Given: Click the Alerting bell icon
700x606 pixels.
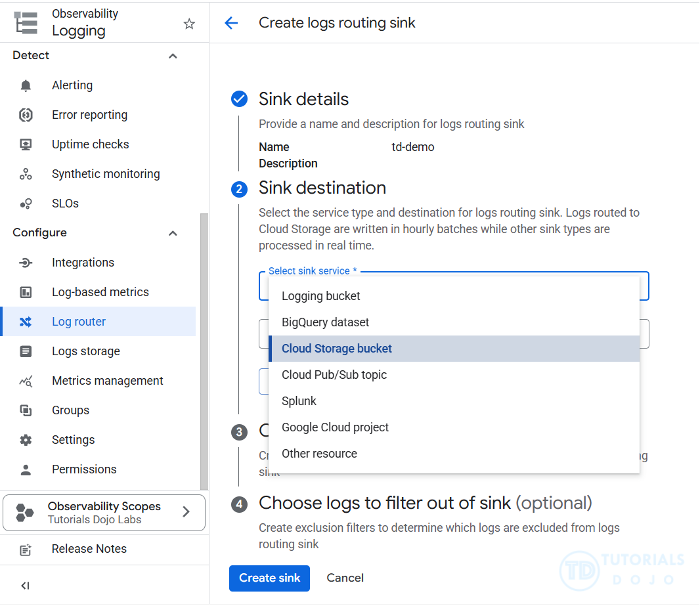Looking at the screenshot, I should [26, 85].
